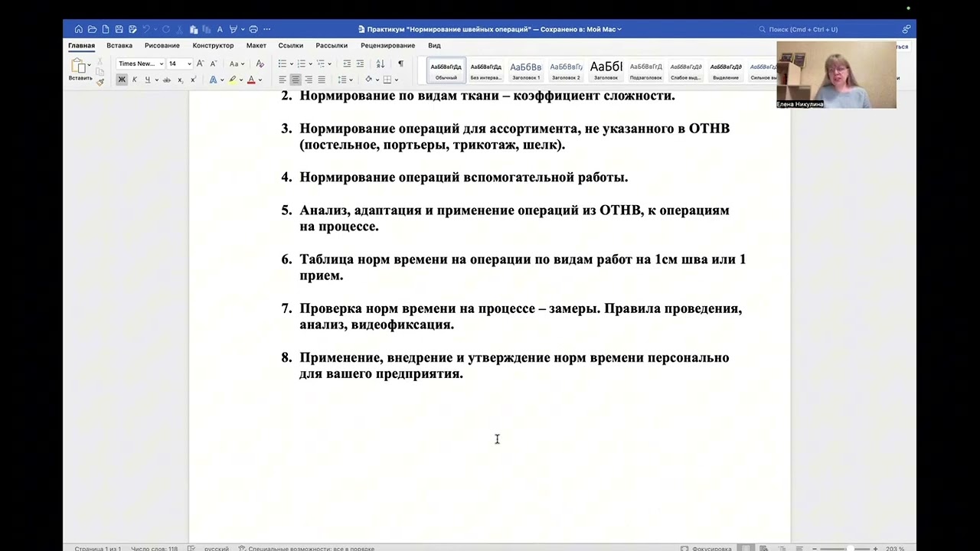Sort text with the A-Z sort icon
The image size is (980, 551).
tap(380, 64)
